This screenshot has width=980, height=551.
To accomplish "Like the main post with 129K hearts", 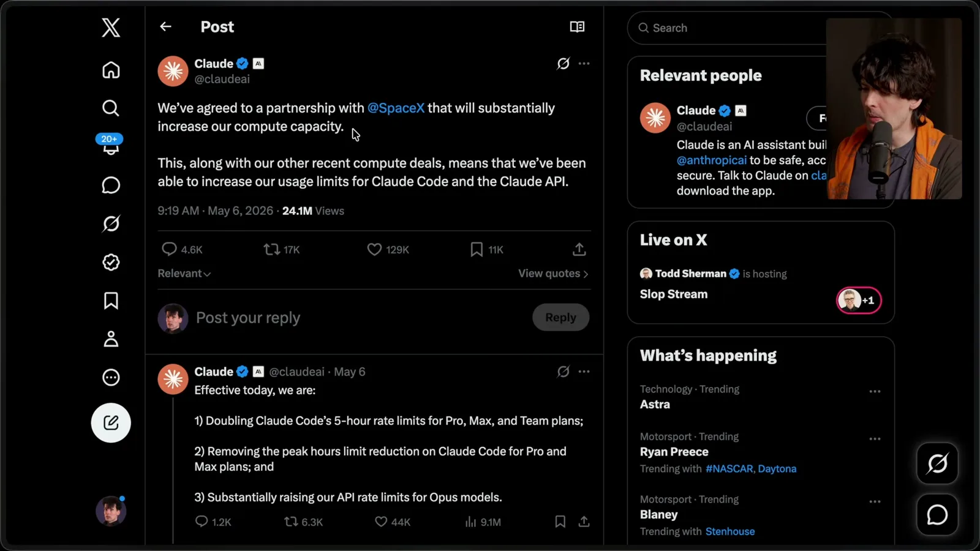I will coord(388,249).
